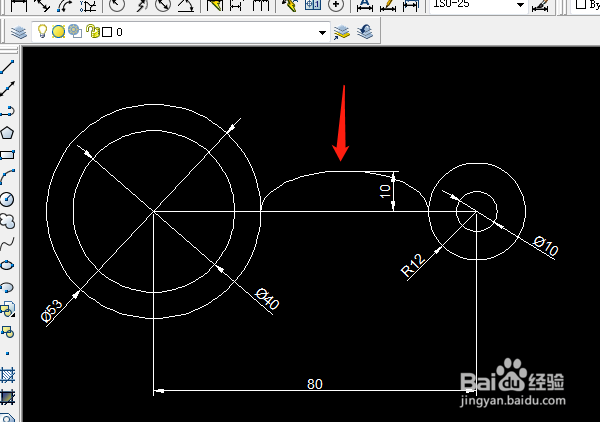600x422 pixels.
Task: Select the Revision Cloud tool
Action: (x=7, y=221)
